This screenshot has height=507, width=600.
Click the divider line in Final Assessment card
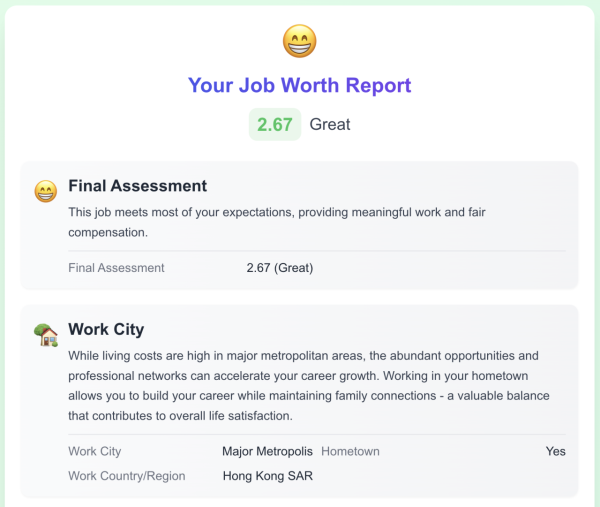point(316,251)
